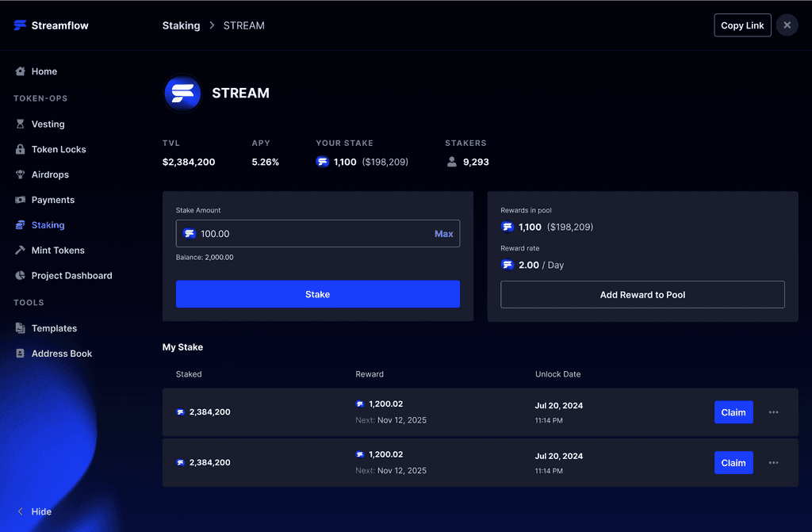Image resolution: width=812 pixels, height=532 pixels.
Task: Select the Home icon in the sidebar
Action: pos(20,71)
